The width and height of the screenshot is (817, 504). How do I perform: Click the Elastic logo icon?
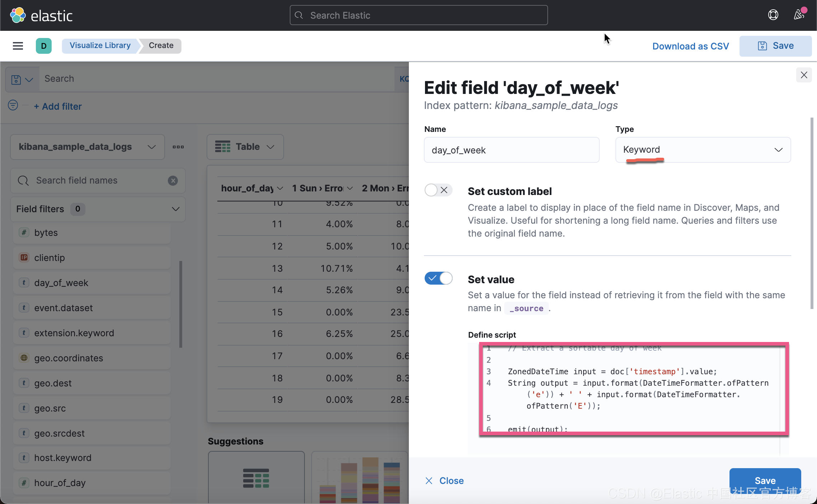click(x=18, y=15)
